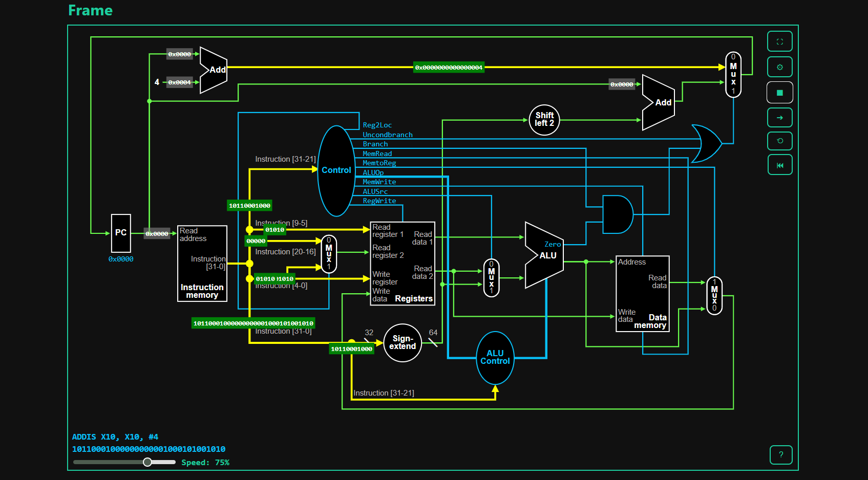This screenshot has width=868, height=480.
Task: Click the OR gate for branching
Action: tap(707, 144)
